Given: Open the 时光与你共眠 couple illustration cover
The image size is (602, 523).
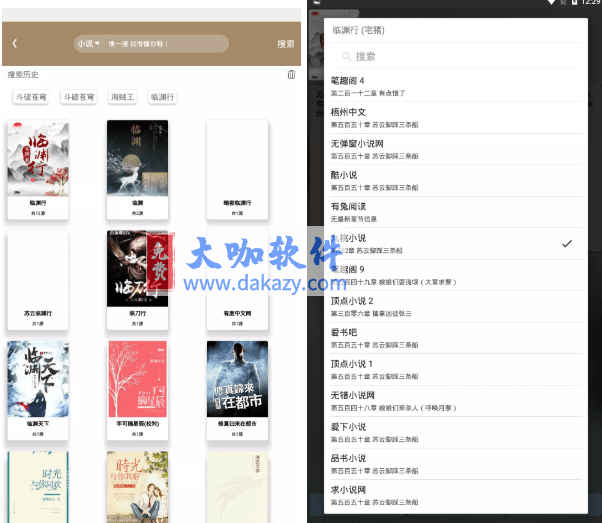Looking at the screenshot, I should click(x=137, y=487).
